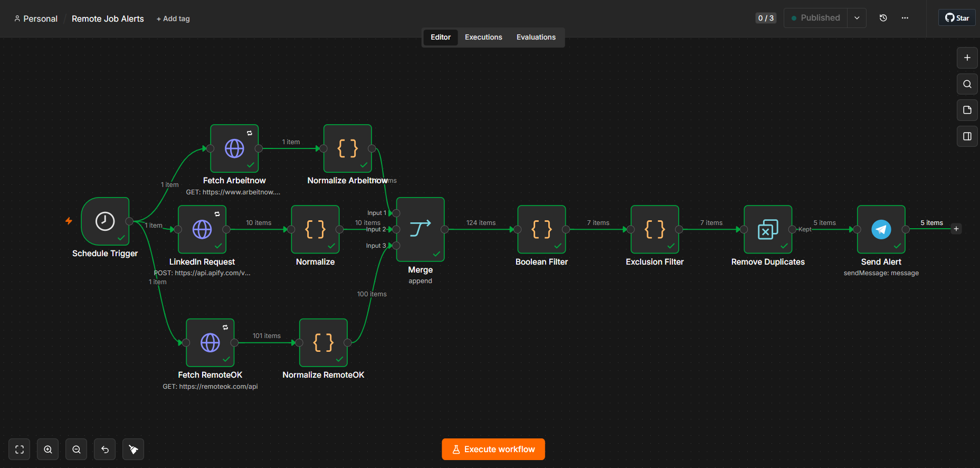Run the Execute workflow button
The height and width of the screenshot is (468, 980).
(493, 450)
